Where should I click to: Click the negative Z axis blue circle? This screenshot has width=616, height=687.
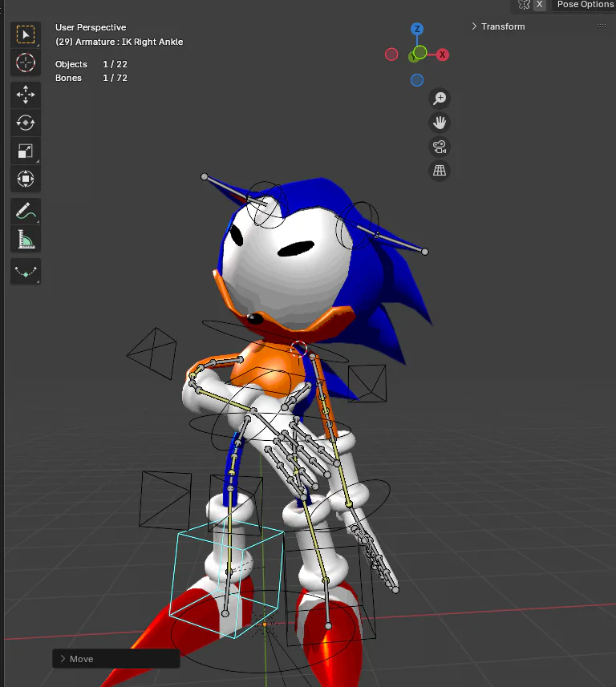[x=417, y=80]
